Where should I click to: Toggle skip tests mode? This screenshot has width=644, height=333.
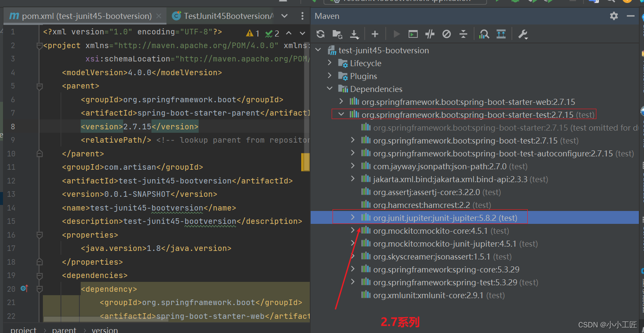click(447, 34)
